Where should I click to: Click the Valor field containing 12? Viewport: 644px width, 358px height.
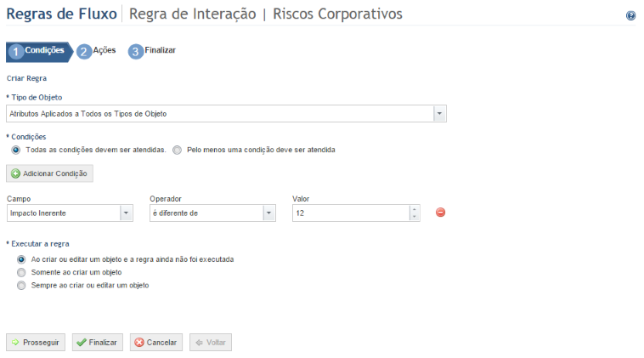pyautogui.click(x=351, y=213)
